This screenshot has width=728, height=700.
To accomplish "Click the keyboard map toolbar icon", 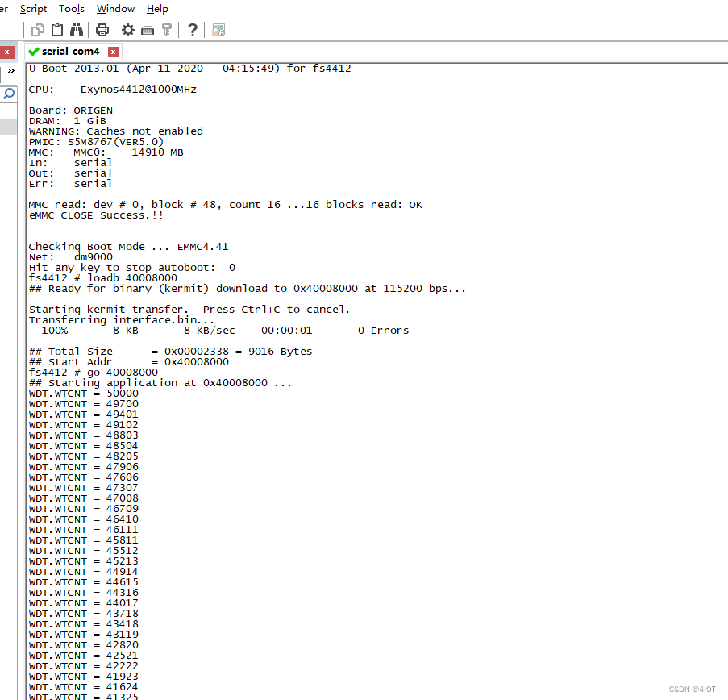I will coord(148,29).
